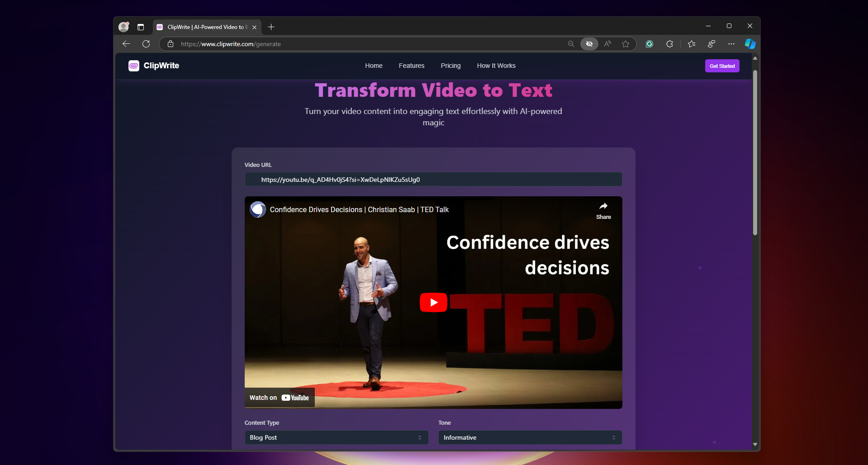Open Watch on YouTube link
868x465 pixels.
[x=280, y=398]
